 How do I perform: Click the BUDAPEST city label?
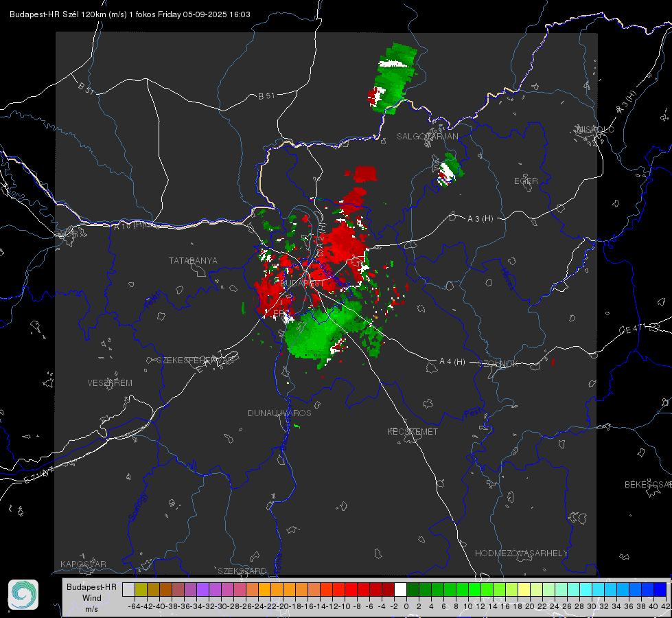302,284
